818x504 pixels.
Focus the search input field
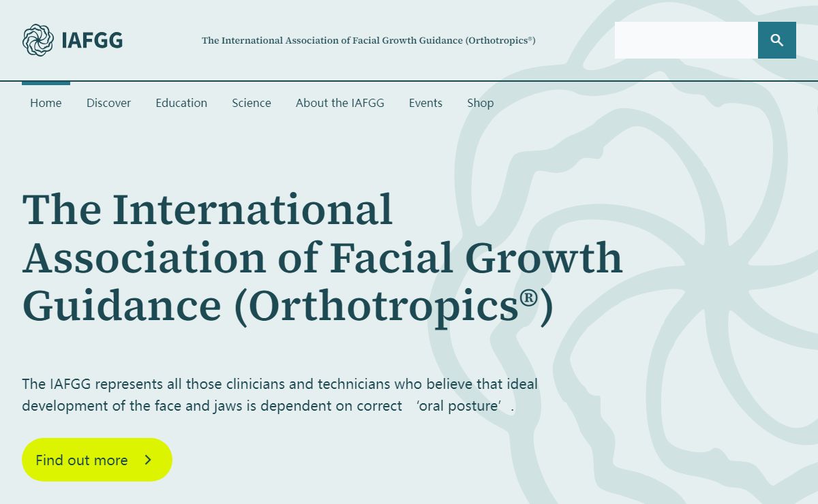(686, 40)
